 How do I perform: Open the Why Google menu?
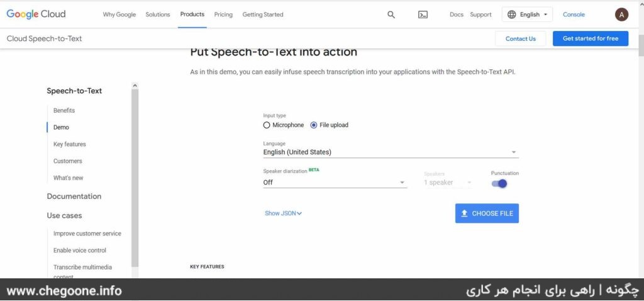[119, 14]
